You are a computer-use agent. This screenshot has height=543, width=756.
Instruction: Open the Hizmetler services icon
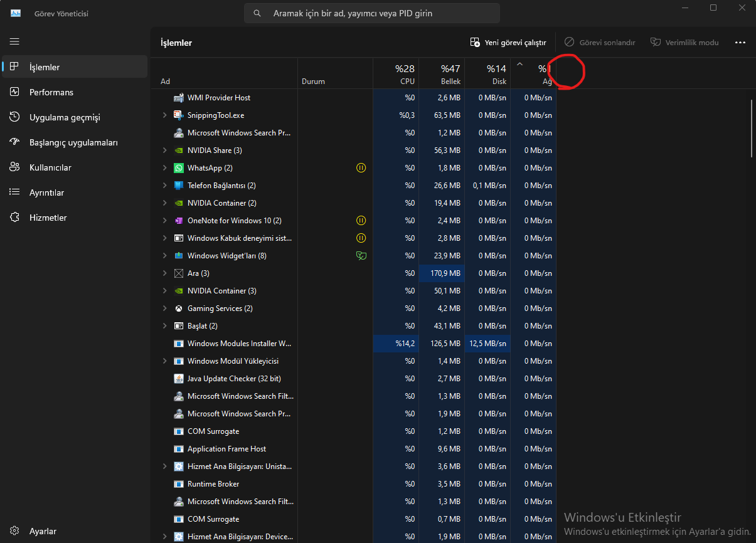15,218
